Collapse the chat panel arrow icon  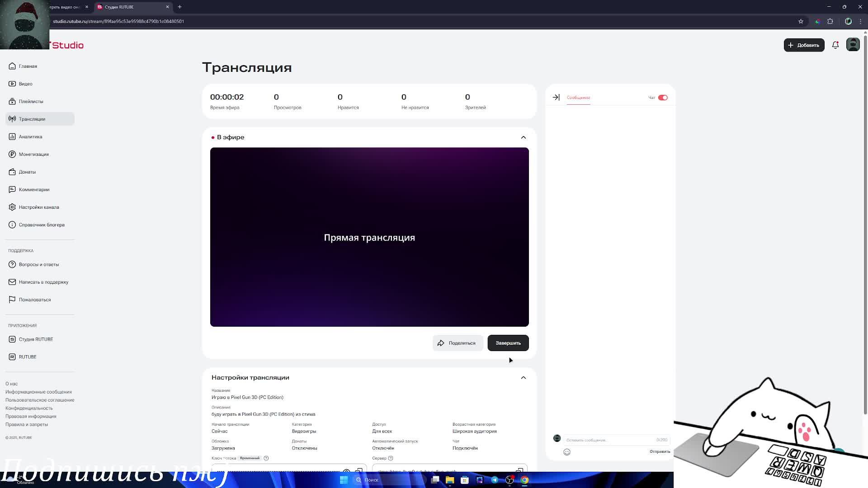coord(556,97)
